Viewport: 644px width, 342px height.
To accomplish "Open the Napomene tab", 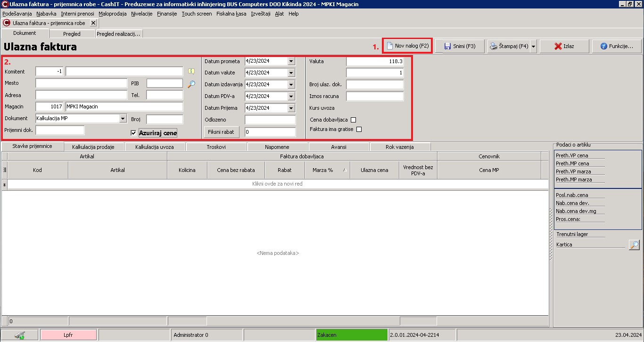I will coord(277,147).
